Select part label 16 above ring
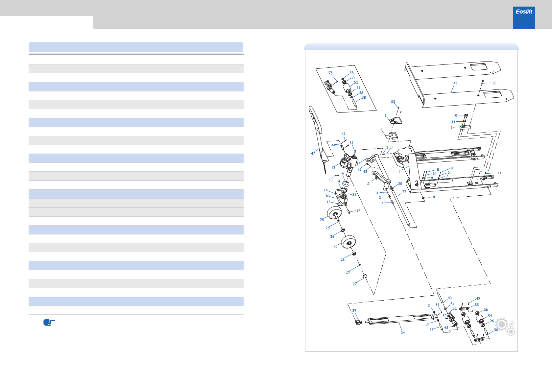Image resolution: width=552 pixels, height=392 pixels. pos(342,173)
